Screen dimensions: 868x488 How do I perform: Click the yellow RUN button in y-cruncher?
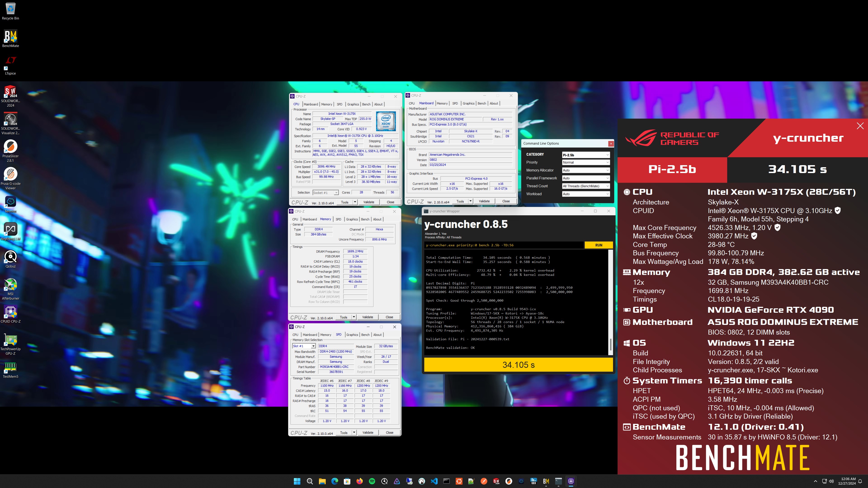[599, 245]
